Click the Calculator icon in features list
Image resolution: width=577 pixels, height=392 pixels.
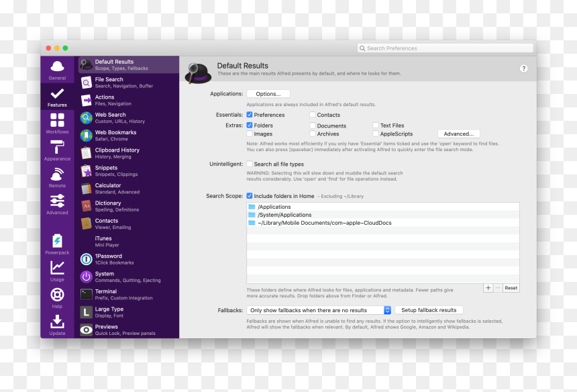[x=86, y=189]
